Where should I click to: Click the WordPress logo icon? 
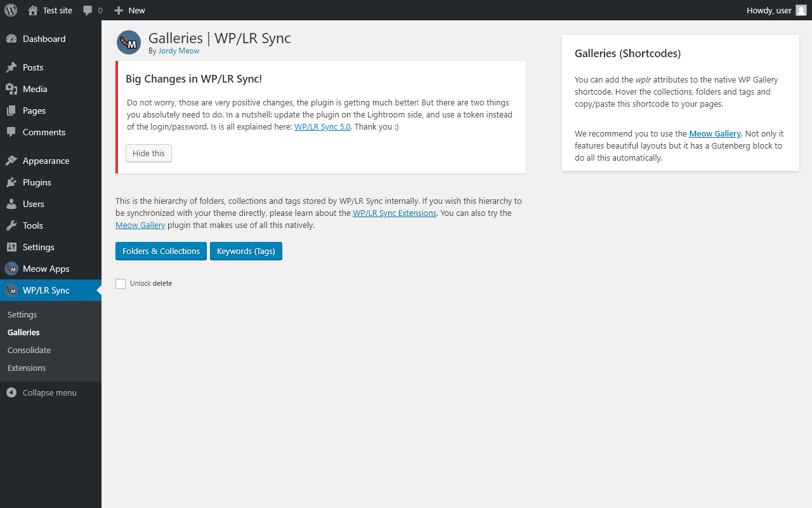(11, 10)
